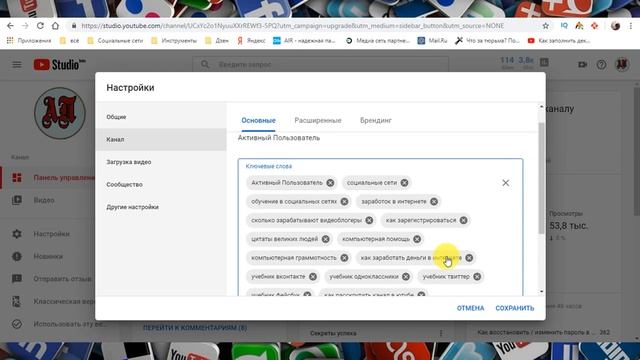This screenshot has height=360, width=640.
Task: Remove 'как зарегистрироваться' keyword chip
Action: (x=464, y=220)
